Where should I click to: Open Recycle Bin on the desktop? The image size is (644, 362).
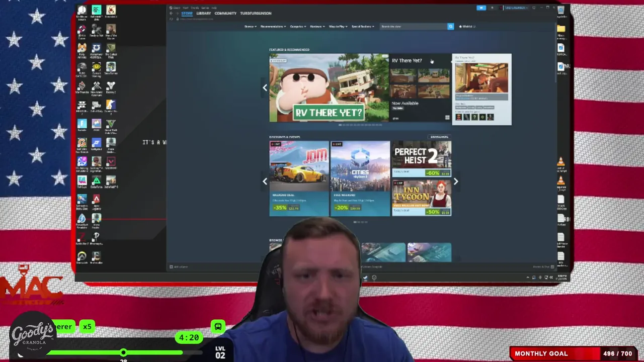pyautogui.click(x=561, y=11)
